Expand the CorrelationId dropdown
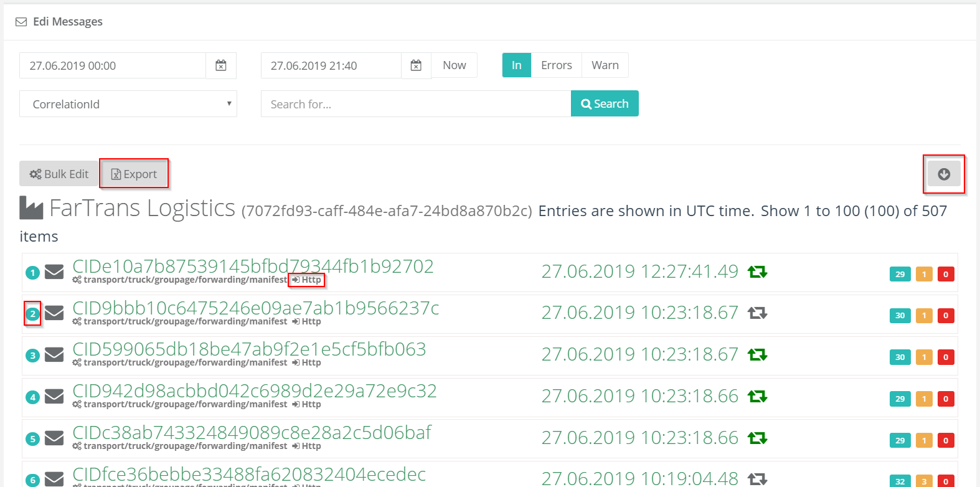 pyautogui.click(x=128, y=104)
